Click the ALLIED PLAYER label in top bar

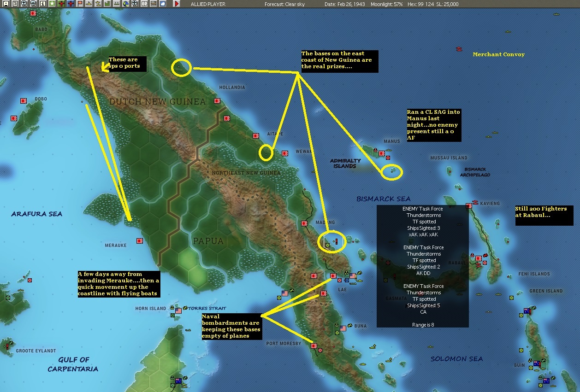point(209,4)
